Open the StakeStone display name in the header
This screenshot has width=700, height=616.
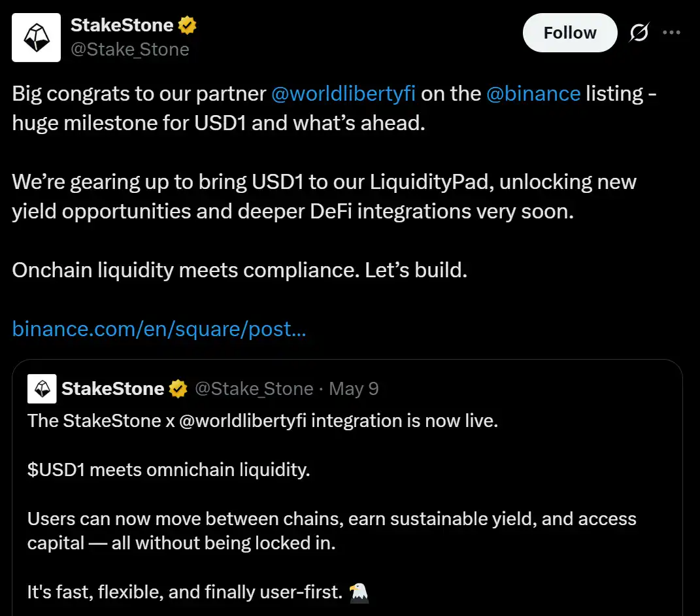pyautogui.click(x=122, y=26)
